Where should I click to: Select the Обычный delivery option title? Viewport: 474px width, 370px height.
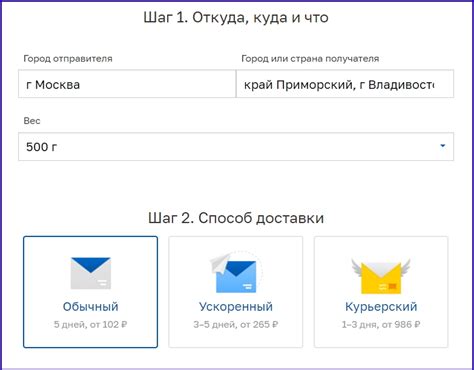point(91,307)
